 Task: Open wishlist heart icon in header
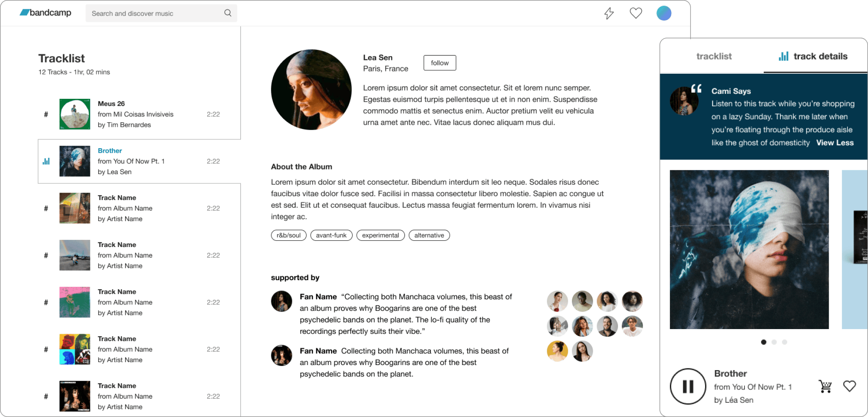[x=636, y=13]
